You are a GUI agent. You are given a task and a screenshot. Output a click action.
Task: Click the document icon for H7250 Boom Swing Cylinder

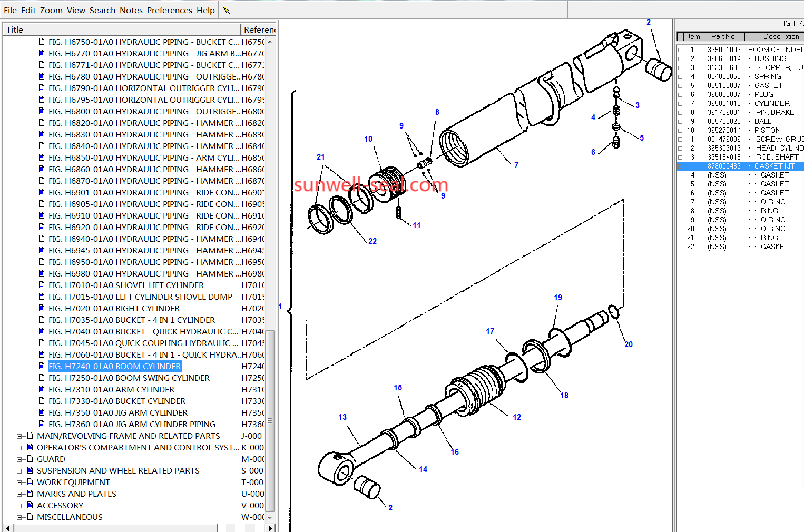tap(42, 378)
